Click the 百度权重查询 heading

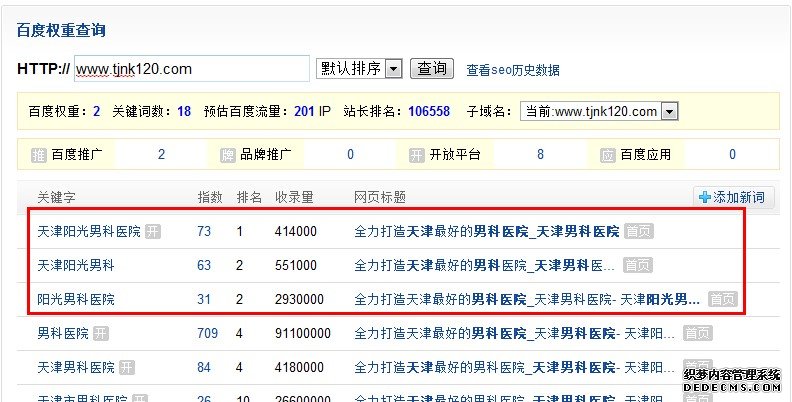pyautogui.click(x=61, y=30)
